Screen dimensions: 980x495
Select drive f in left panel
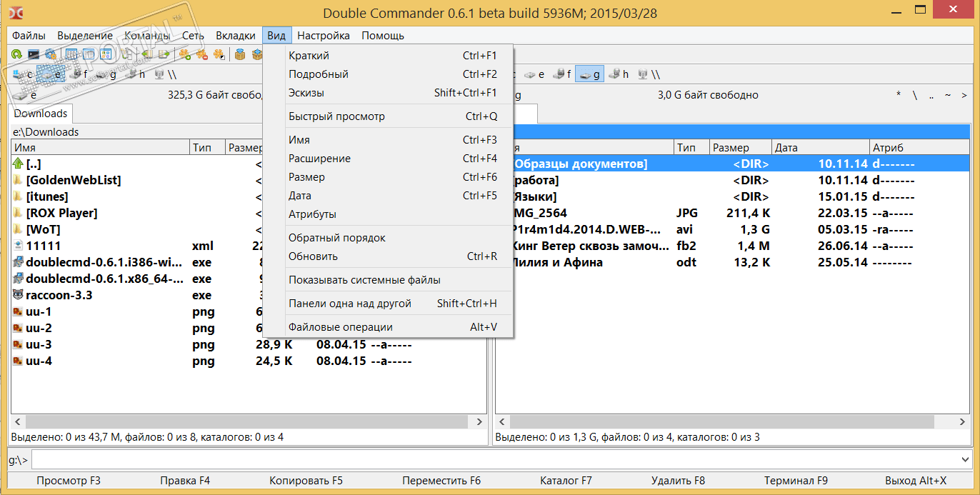(x=79, y=74)
